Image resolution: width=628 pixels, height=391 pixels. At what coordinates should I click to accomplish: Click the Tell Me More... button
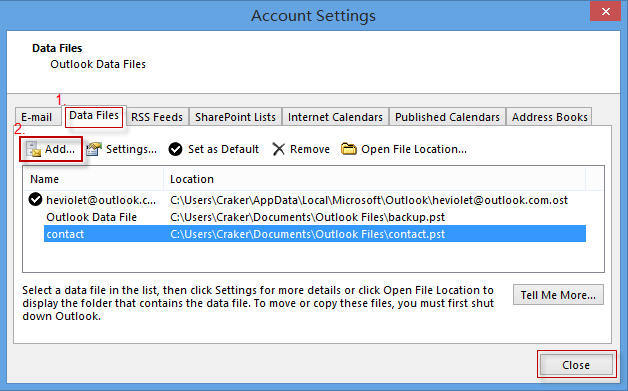click(x=558, y=295)
